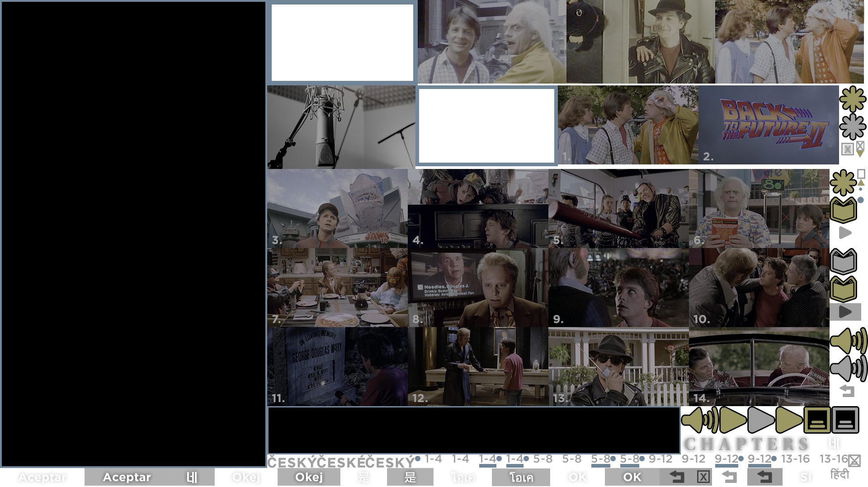The width and height of the screenshot is (868, 487).
Task: Toggle the olive subtitles icon
Action: click(817, 420)
